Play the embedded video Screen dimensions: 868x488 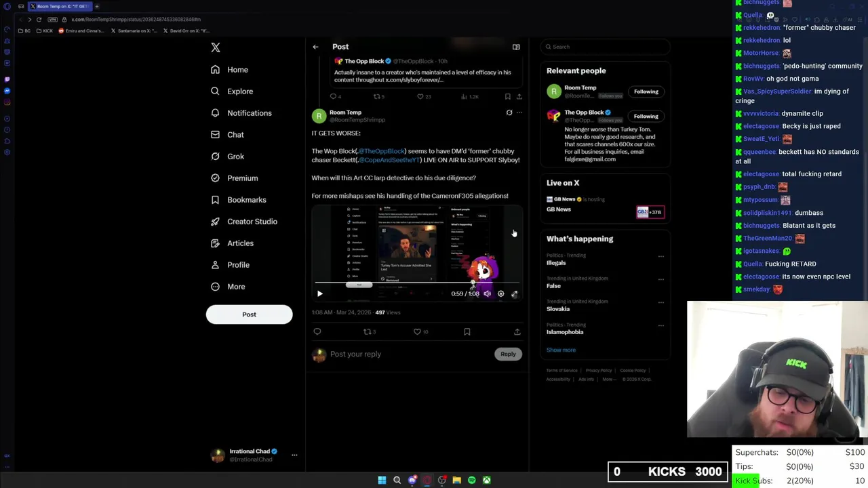pyautogui.click(x=320, y=294)
